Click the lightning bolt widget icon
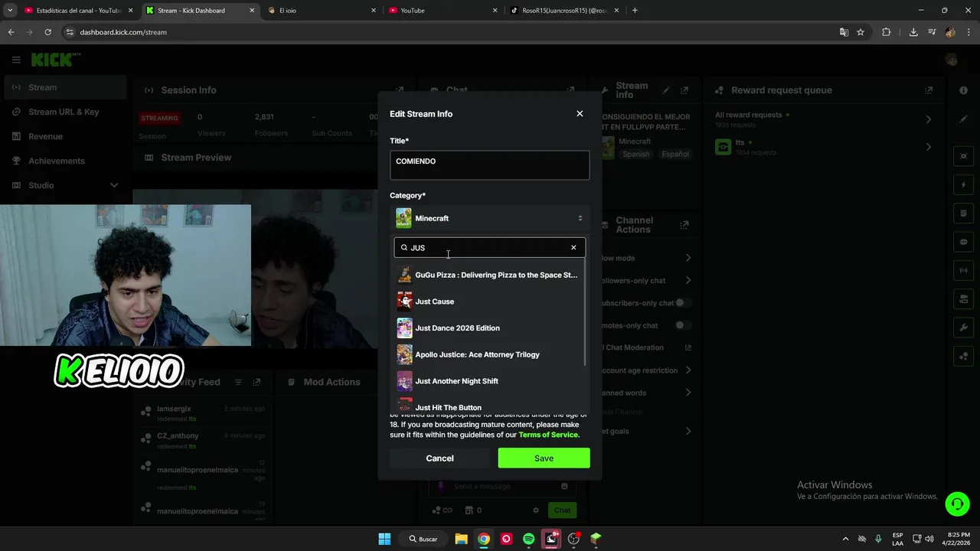This screenshot has width=980, height=551. (964, 185)
